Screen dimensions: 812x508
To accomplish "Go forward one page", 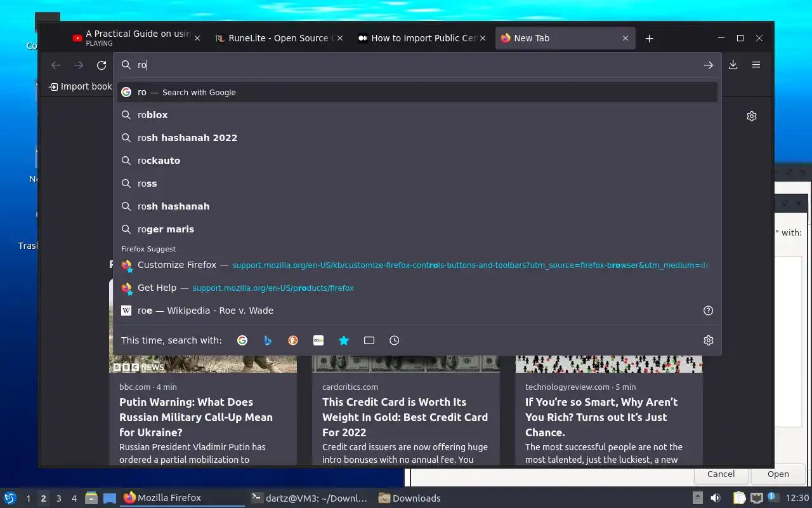I will click(x=79, y=65).
